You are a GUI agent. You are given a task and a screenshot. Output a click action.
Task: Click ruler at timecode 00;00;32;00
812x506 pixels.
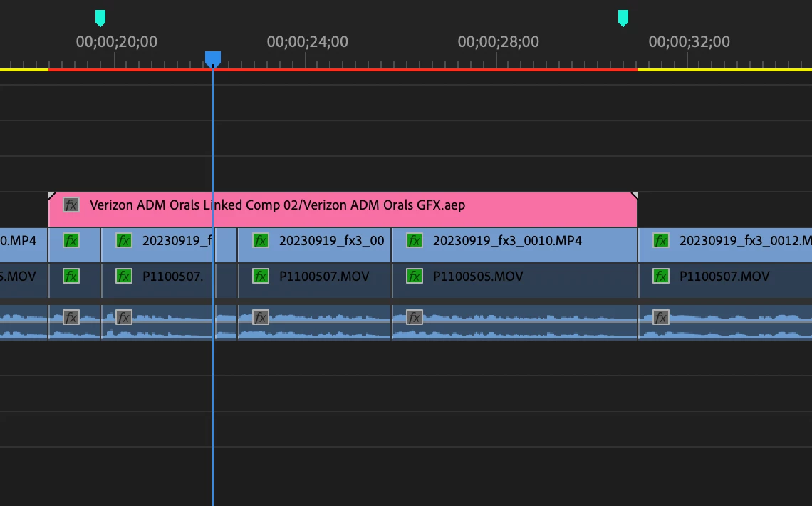pos(689,42)
